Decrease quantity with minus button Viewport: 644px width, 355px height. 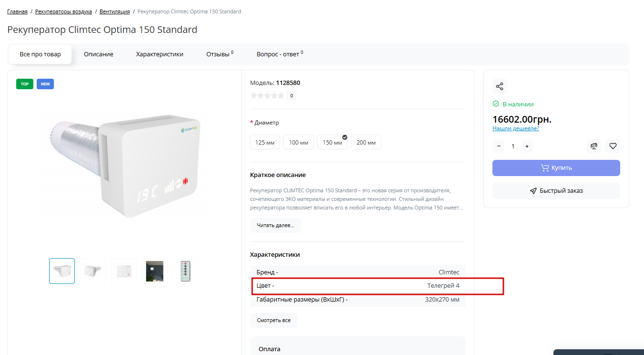499,146
